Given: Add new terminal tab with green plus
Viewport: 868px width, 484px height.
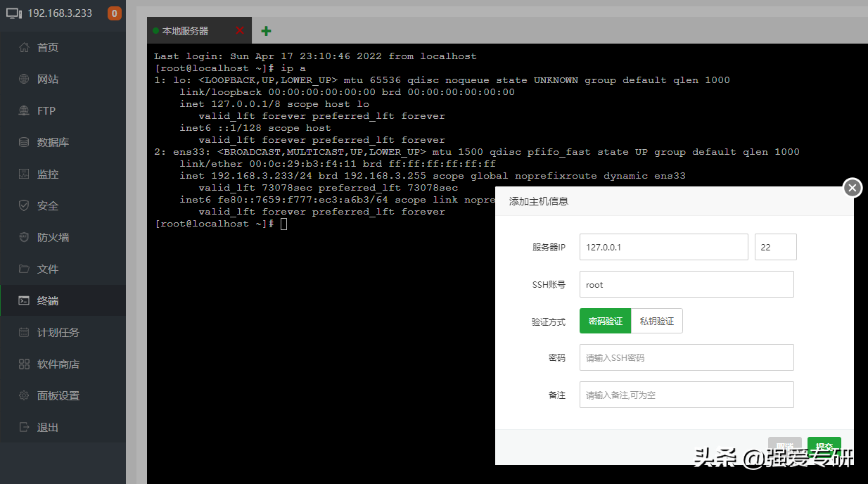Looking at the screenshot, I should pyautogui.click(x=266, y=31).
